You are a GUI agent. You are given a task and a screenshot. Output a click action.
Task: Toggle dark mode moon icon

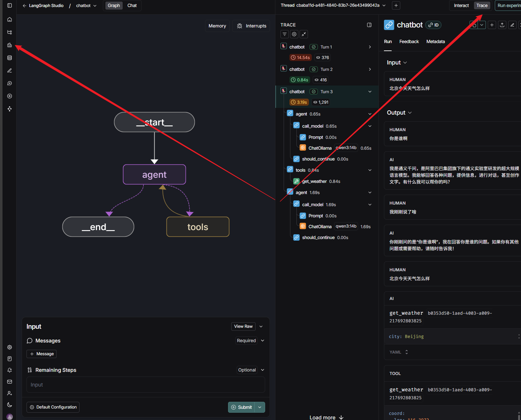click(10, 405)
